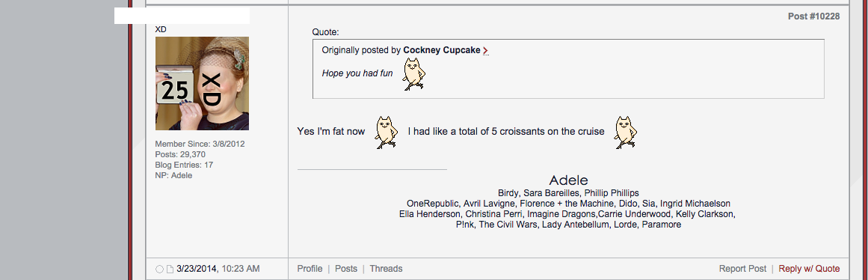Click the Blog Entries: 17 text

(184, 165)
